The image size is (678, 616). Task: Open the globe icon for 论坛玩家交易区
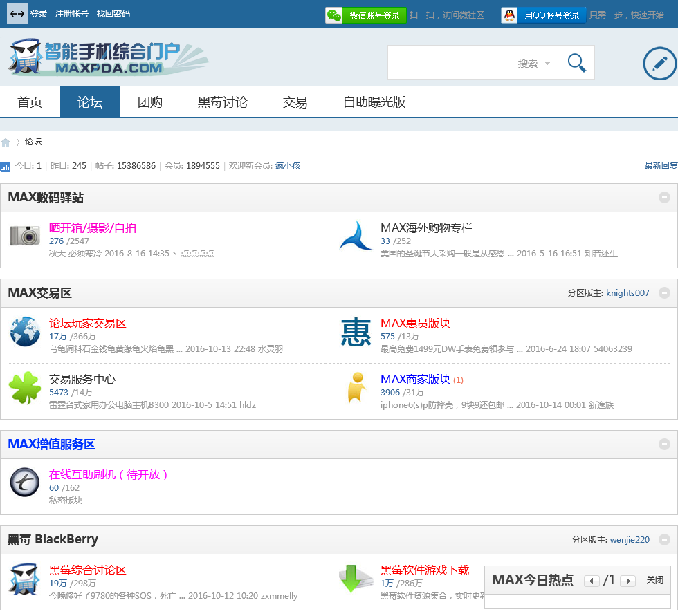pyautogui.click(x=25, y=332)
